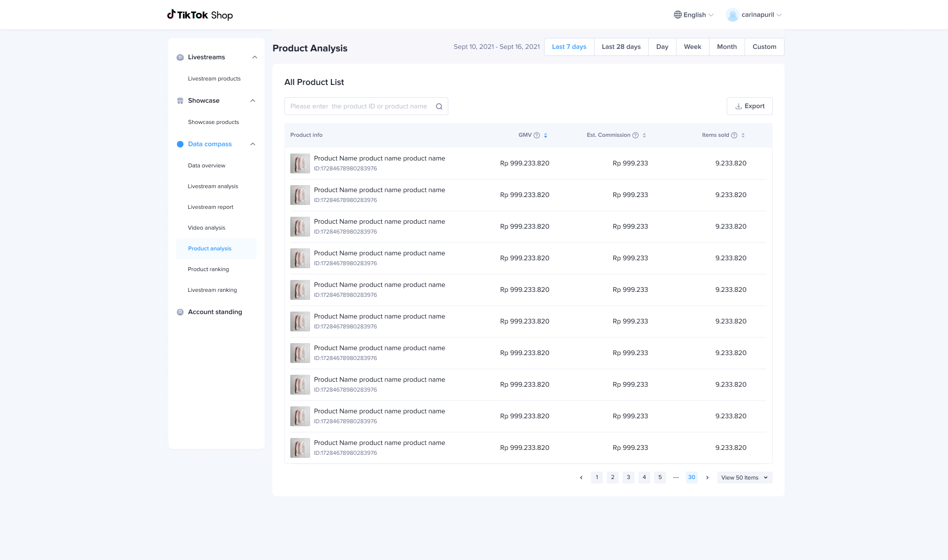Image resolution: width=948 pixels, height=560 pixels.
Task: Sort table by GMV arrows
Action: point(546,135)
